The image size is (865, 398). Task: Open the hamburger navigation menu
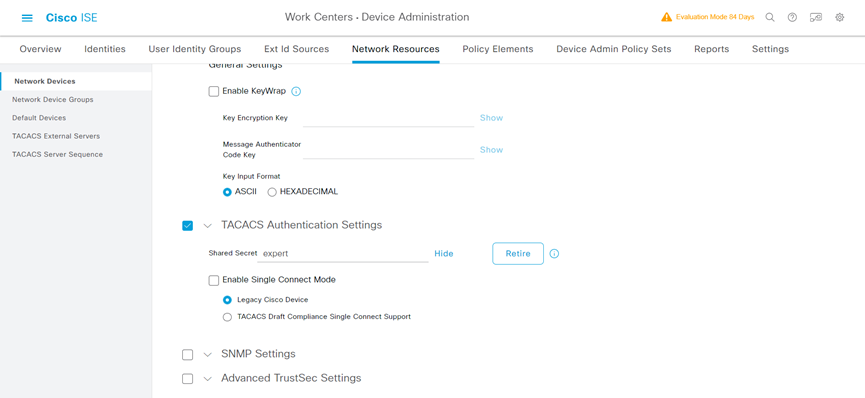point(27,18)
